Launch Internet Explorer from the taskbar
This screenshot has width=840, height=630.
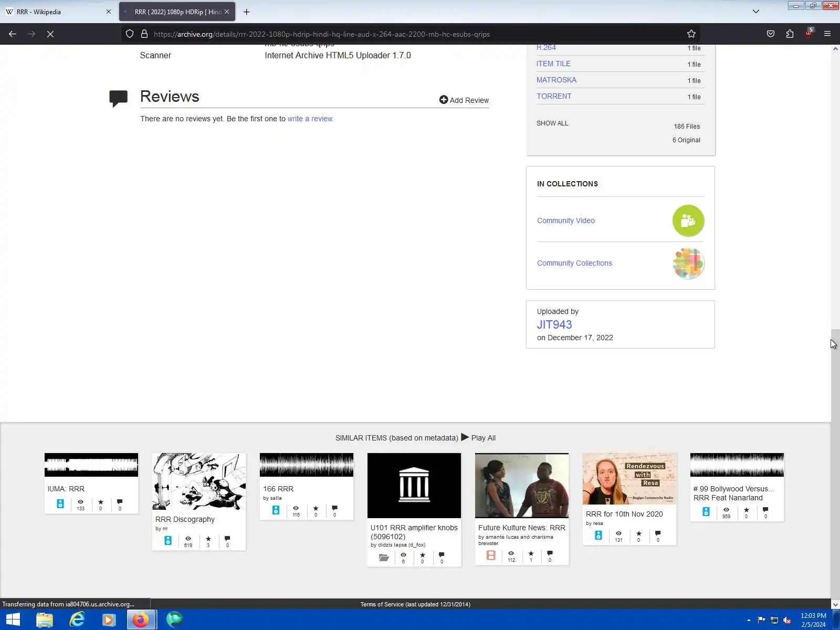77,619
